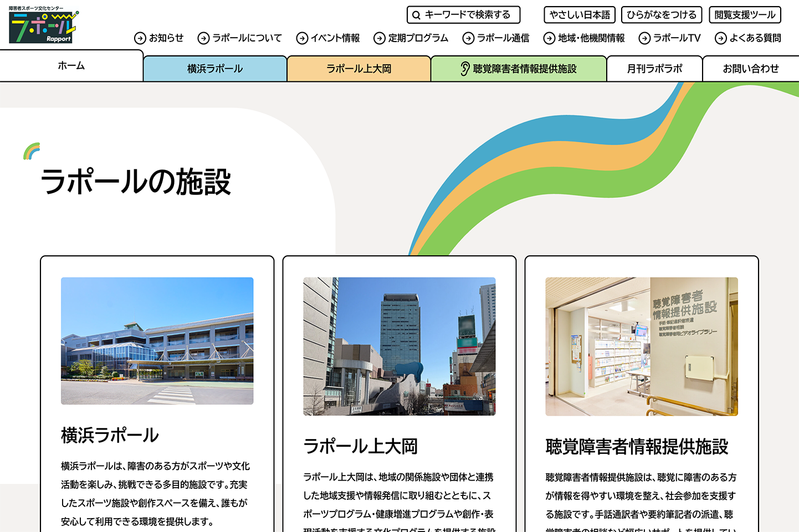Click the arrow icon beside 定期プログラム
The height and width of the screenshot is (532, 799).
tap(379, 38)
